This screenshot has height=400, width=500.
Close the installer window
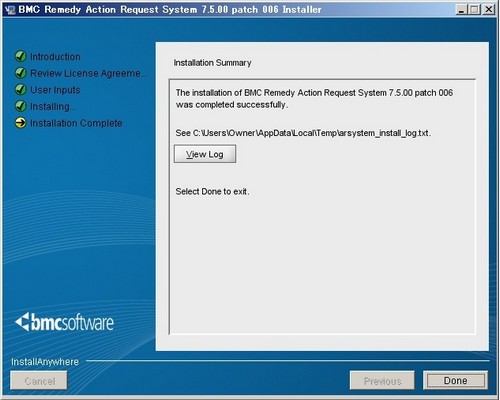489,10
